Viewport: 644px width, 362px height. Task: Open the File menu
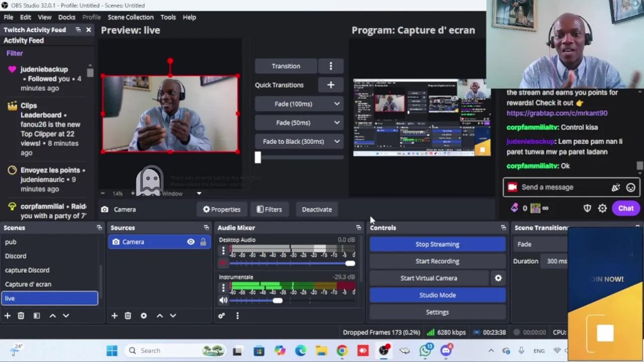point(9,17)
